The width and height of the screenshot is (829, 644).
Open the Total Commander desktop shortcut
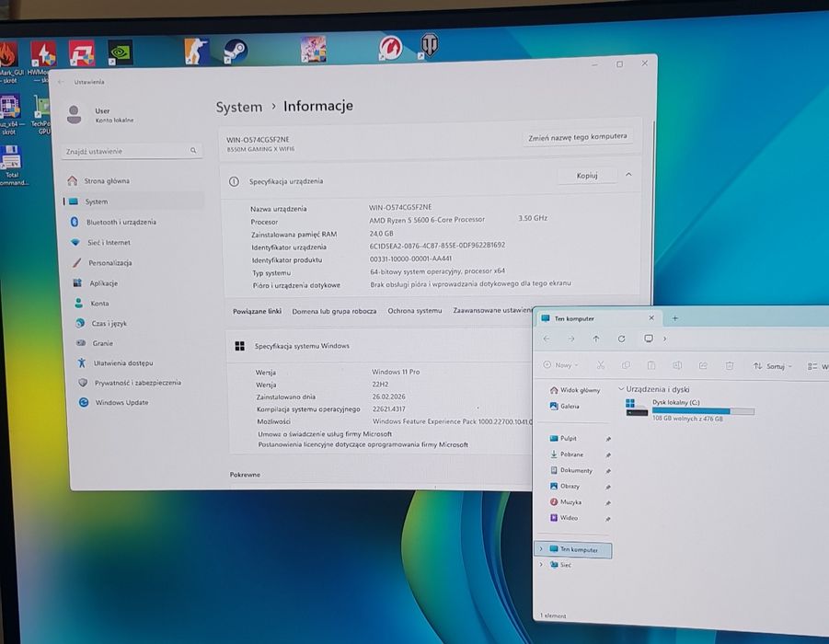[12, 165]
